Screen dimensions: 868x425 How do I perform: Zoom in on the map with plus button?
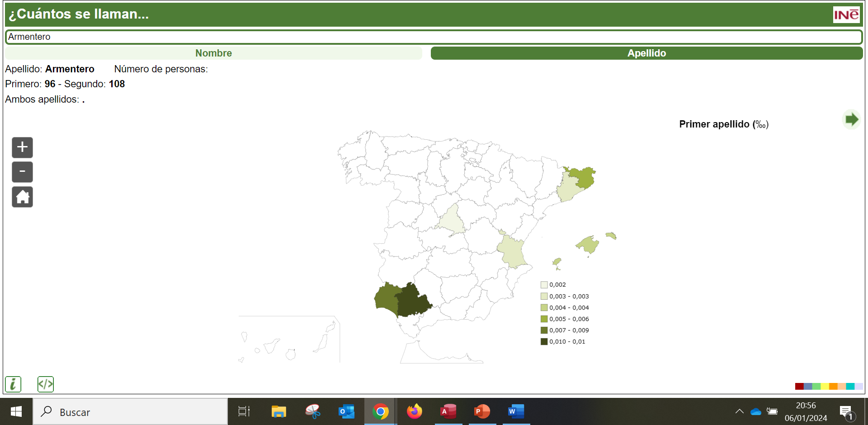click(x=22, y=147)
